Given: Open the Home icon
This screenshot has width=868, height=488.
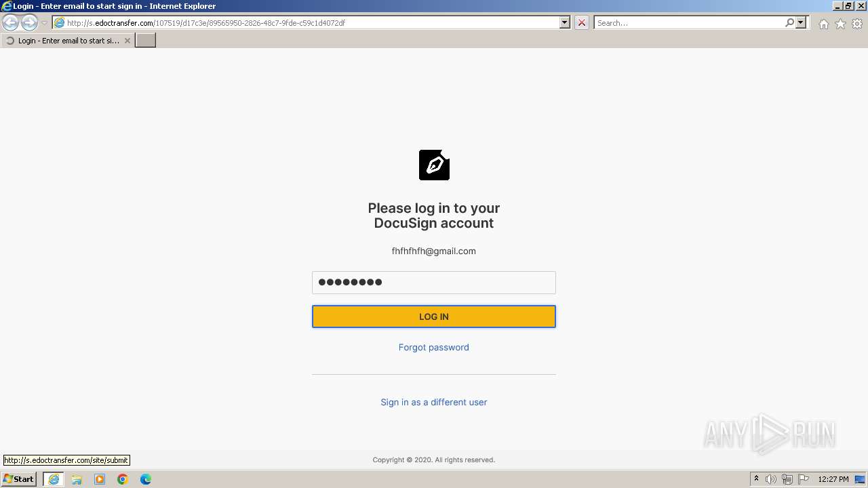Looking at the screenshot, I should point(823,24).
